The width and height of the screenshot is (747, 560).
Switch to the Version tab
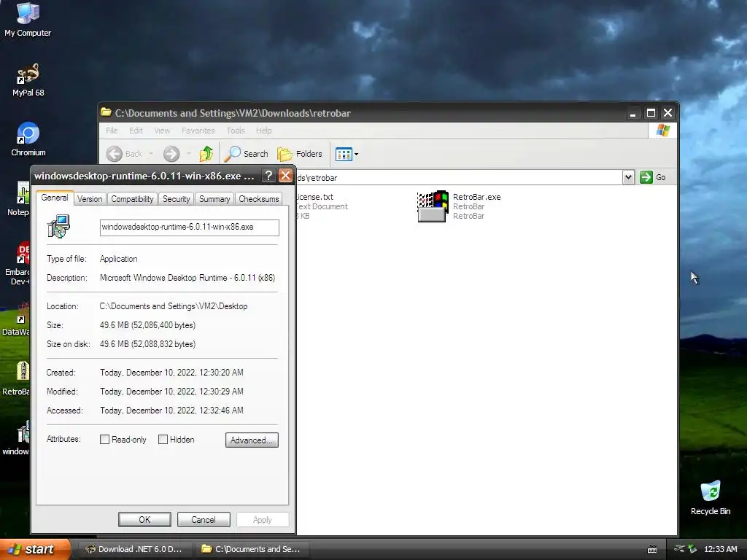[90, 199]
